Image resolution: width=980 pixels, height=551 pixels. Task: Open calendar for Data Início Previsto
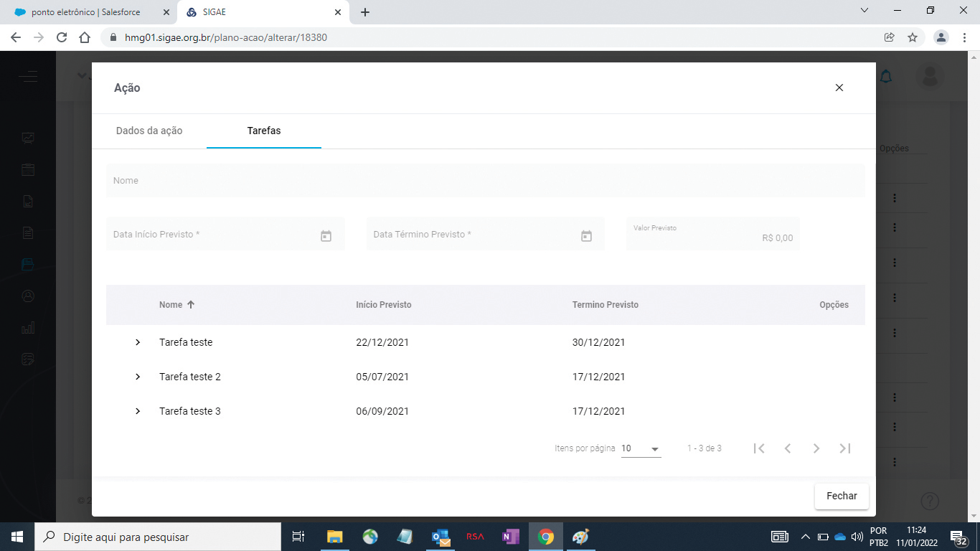click(x=326, y=235)
